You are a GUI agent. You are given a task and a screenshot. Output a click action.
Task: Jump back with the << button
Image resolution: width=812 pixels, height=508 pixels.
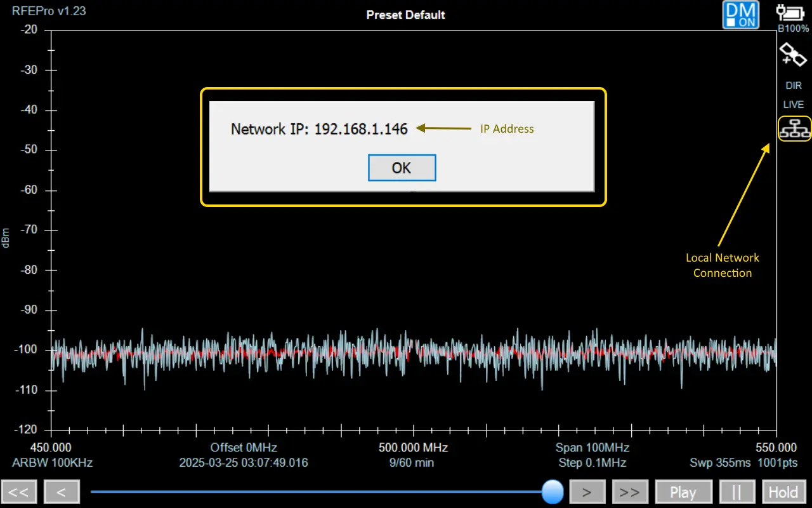19,492
